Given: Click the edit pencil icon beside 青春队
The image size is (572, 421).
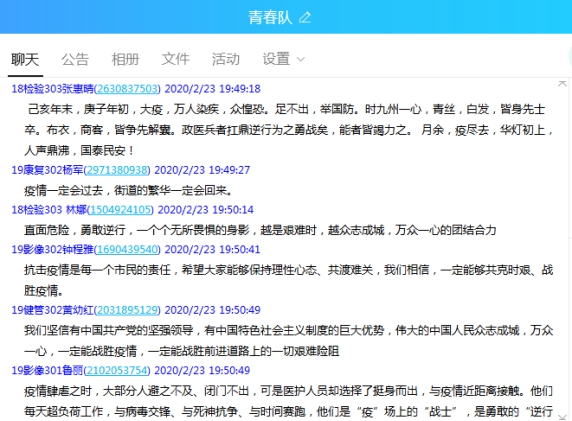Looking at the screenshot, I should click(x=305, y=17).
